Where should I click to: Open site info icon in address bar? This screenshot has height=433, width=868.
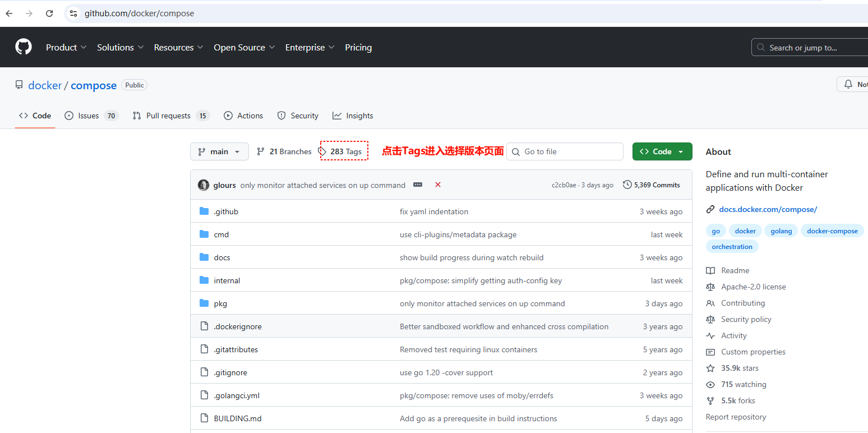tap(73, 13)
